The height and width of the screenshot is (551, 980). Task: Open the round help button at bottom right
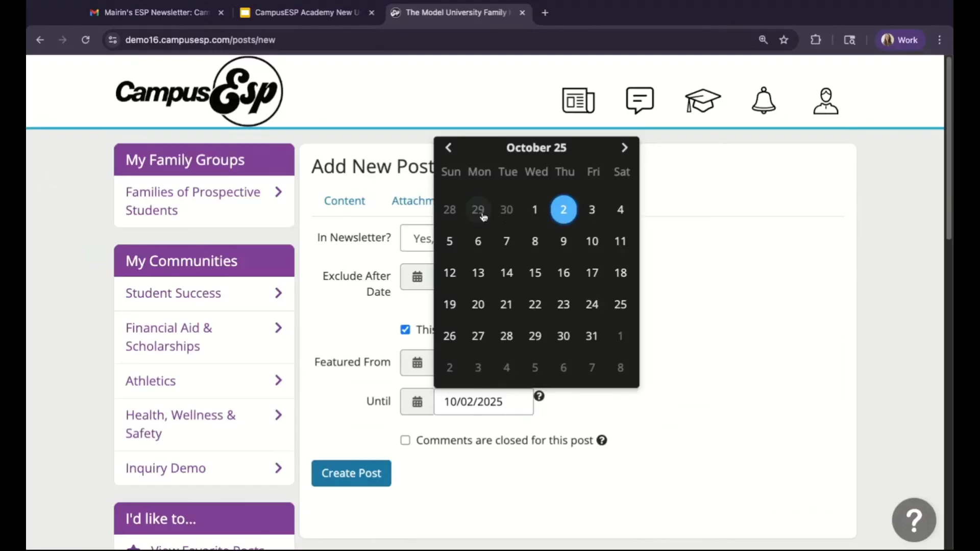tap(914, 520)
